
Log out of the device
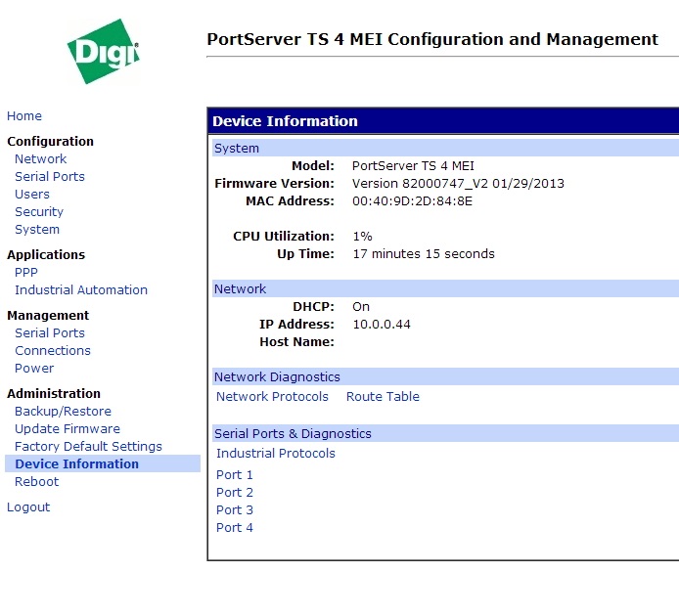pos(28,507)
